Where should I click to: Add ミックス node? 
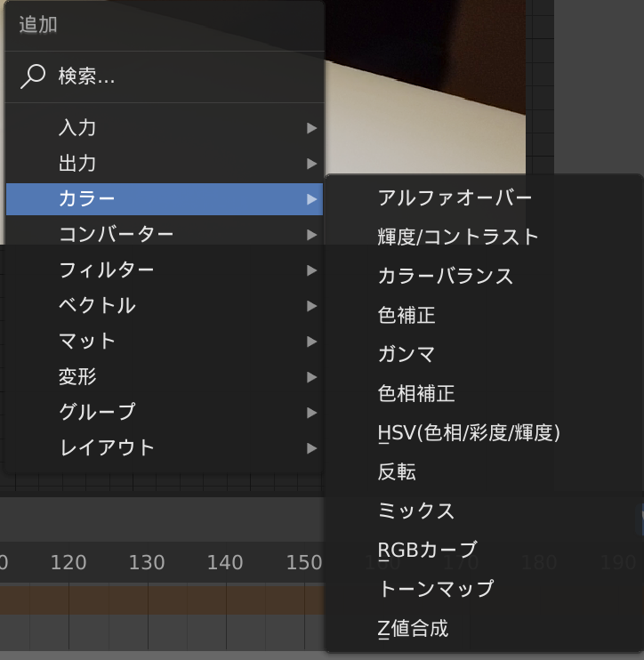[484, 511]
